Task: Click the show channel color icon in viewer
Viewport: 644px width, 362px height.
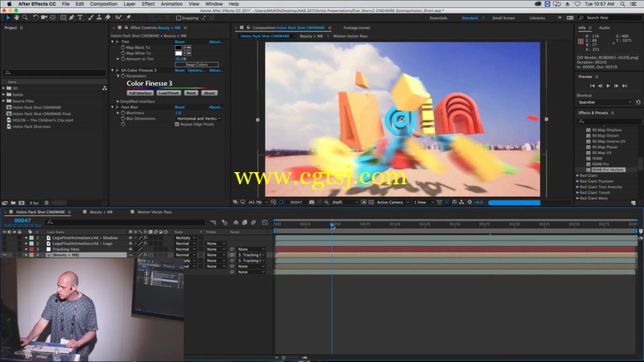Action: tap(327, 202)
